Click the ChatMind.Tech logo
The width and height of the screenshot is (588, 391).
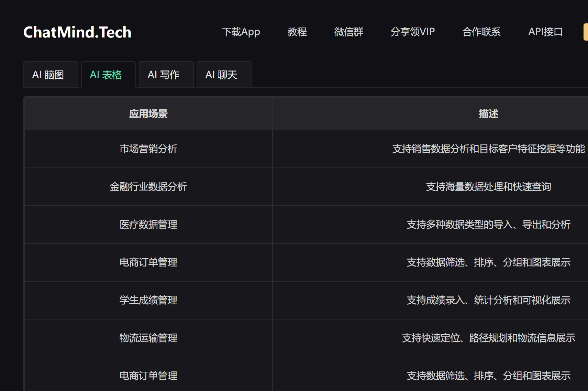77,32
